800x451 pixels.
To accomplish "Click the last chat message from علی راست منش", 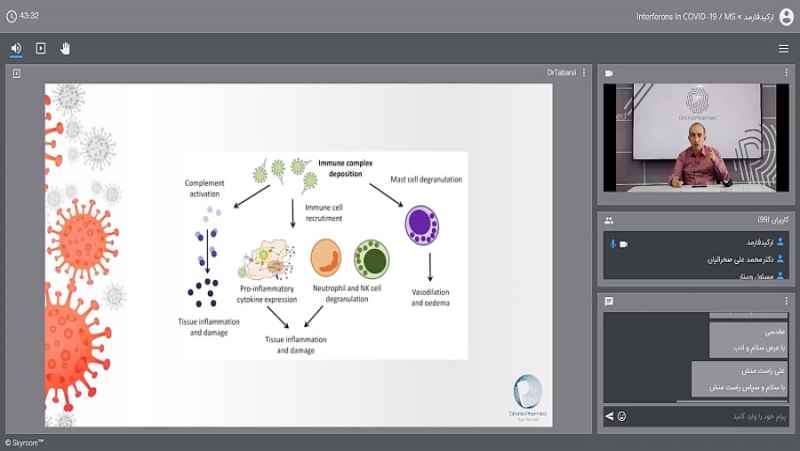I will coord(740,379).
